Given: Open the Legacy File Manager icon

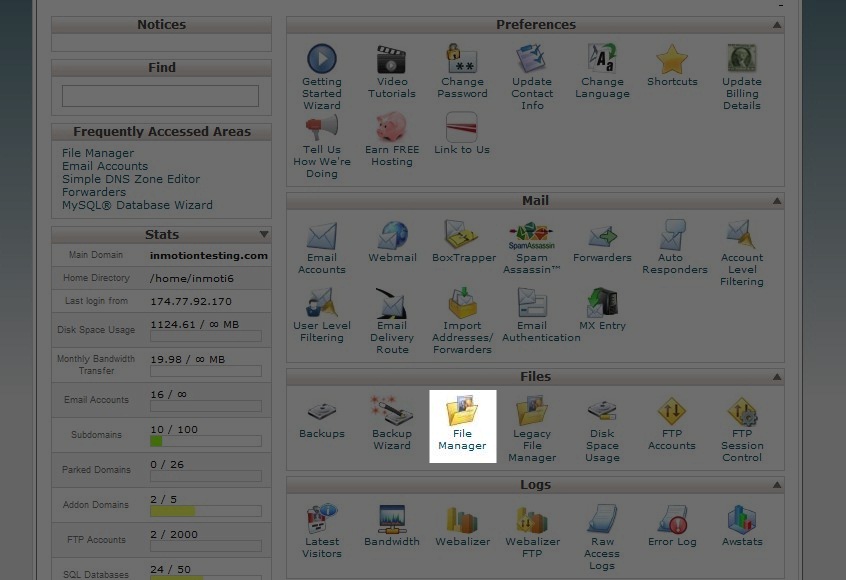Looking at the screenshot, I should (x=532, y=411).
